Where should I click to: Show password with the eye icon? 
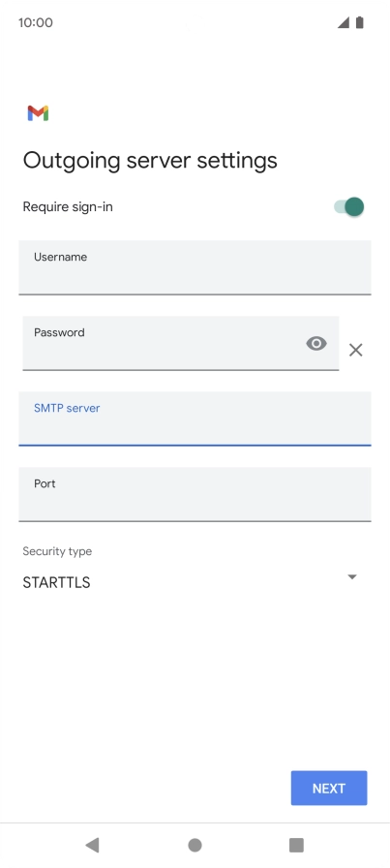316,344
